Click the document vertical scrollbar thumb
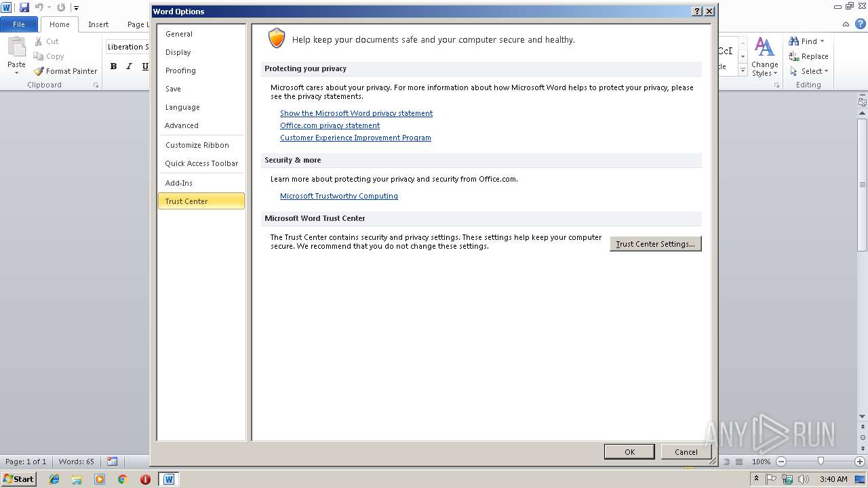 [863, 184]
